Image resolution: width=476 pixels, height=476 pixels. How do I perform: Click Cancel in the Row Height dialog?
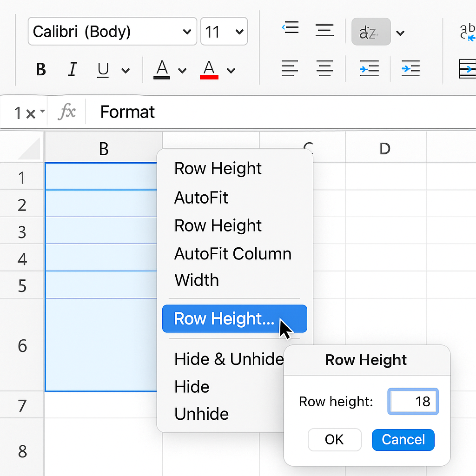coord(403,440)
